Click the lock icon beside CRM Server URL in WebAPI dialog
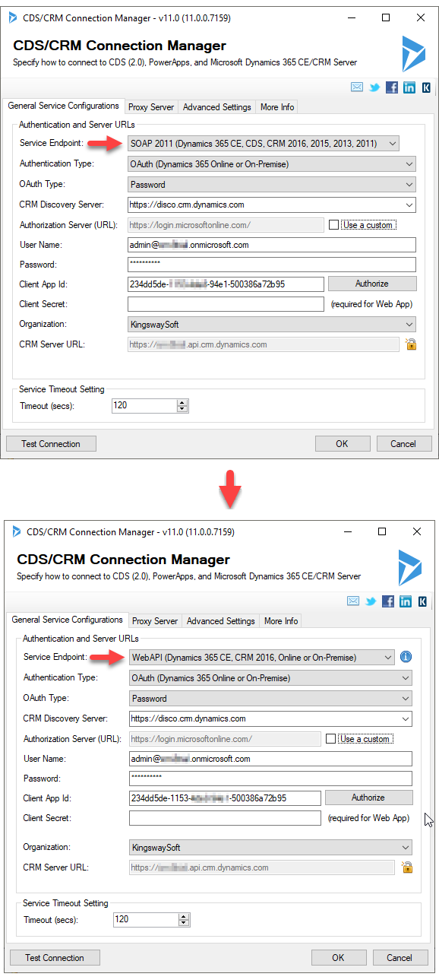439x980 pixels. click(406, 867)
